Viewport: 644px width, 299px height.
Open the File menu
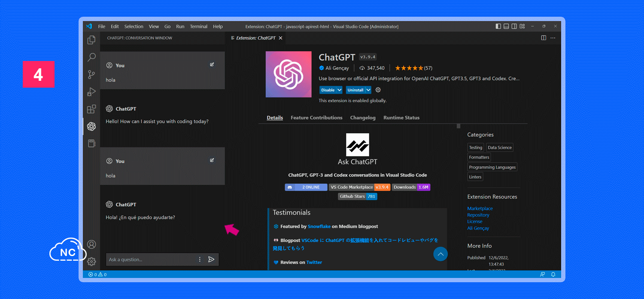(102, 26)
